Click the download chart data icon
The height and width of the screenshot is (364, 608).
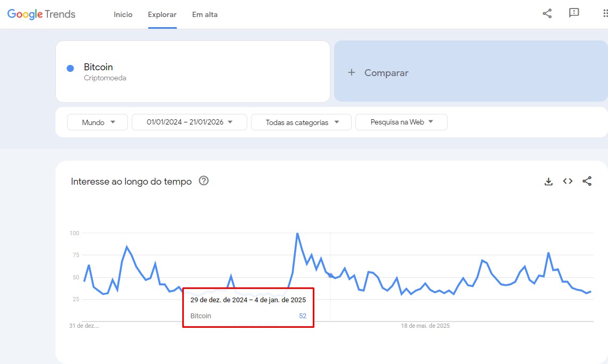[548, 181]
